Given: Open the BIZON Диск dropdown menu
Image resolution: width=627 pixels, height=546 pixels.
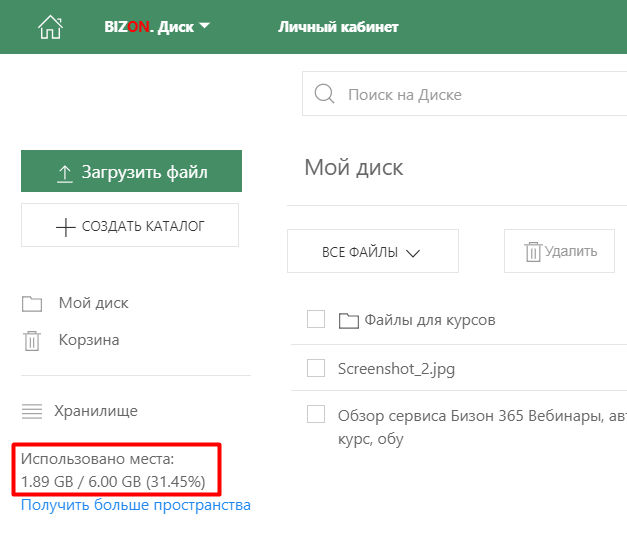Looking at the screenshot, I should [157, 27].
